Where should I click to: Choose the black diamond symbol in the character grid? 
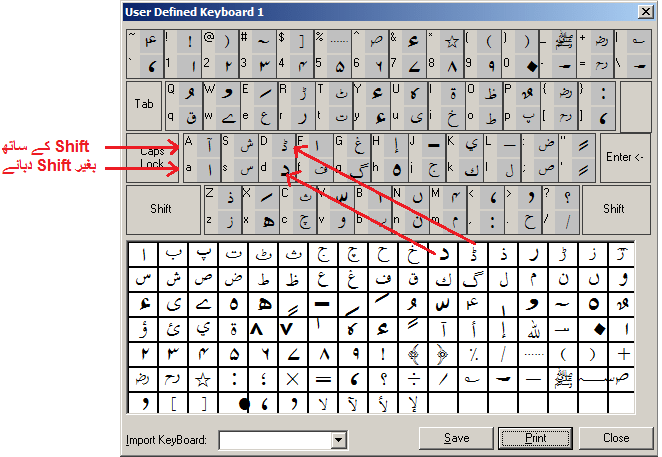[x=593, y=329]
